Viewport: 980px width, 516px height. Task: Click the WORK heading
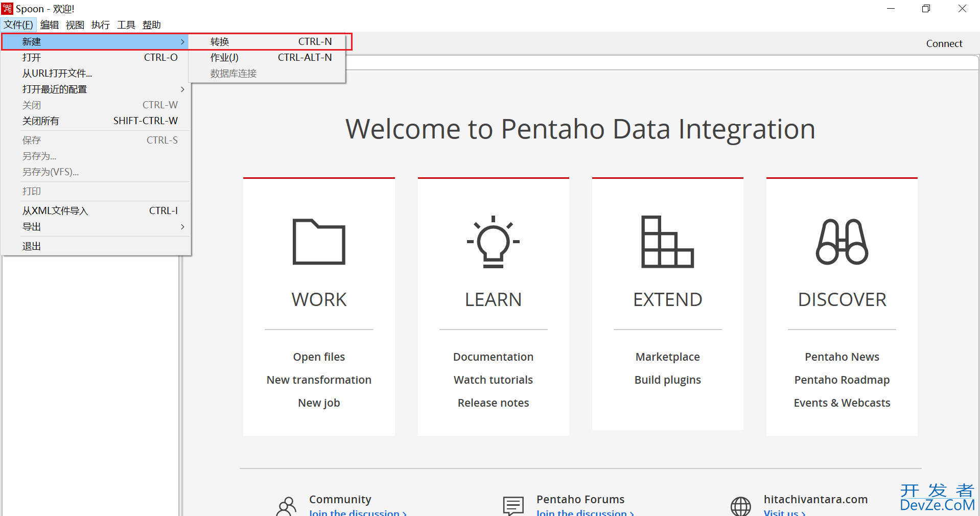(x=319, y=300)
